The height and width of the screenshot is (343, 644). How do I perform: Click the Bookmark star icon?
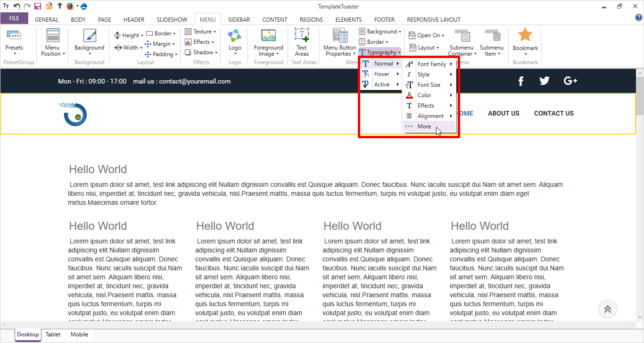525,35
